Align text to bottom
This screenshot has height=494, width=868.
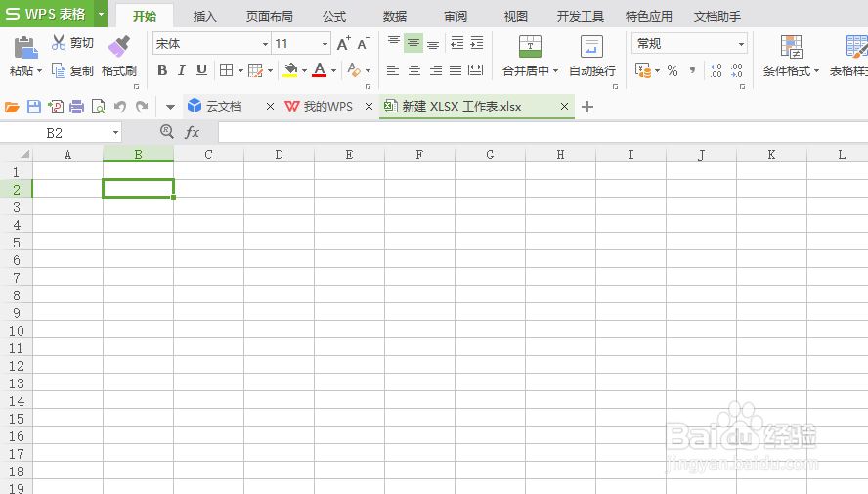(x=433, y=43)
